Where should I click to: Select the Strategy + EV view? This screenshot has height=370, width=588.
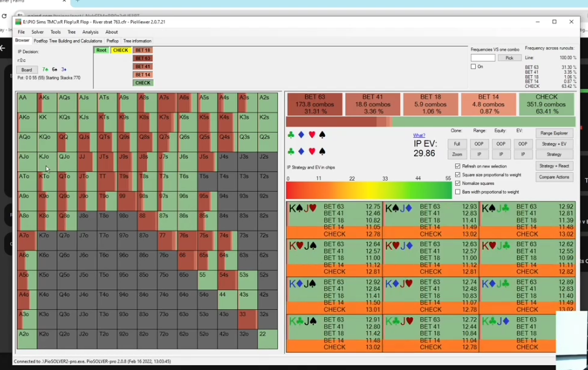pyautogui.click(x=554, y=144)
